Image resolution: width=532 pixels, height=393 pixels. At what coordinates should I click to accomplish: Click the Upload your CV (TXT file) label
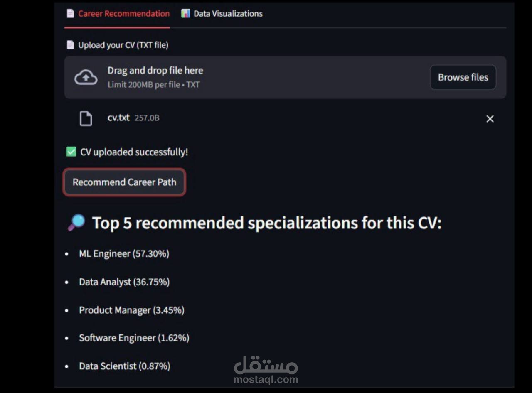[x=123, y=45]
